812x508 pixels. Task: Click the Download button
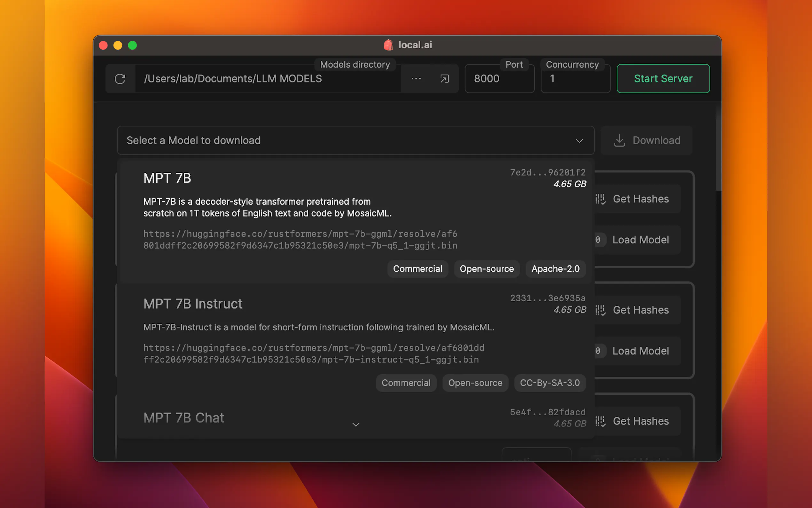pos(647,140)
